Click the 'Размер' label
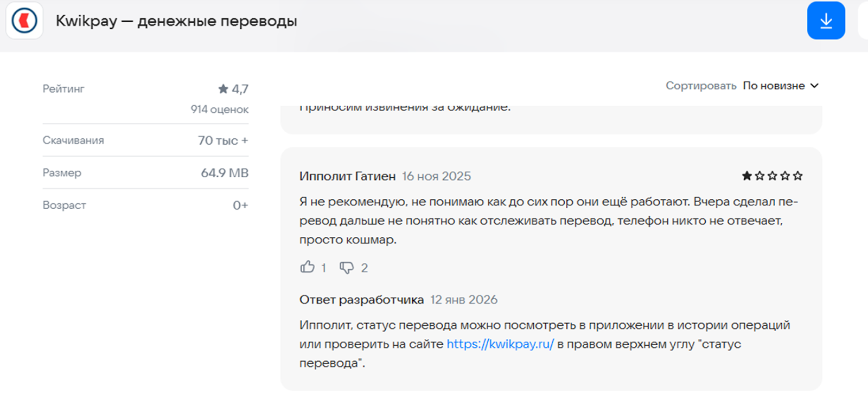Viewport: 868px width, 400px height. coord(62,173)
